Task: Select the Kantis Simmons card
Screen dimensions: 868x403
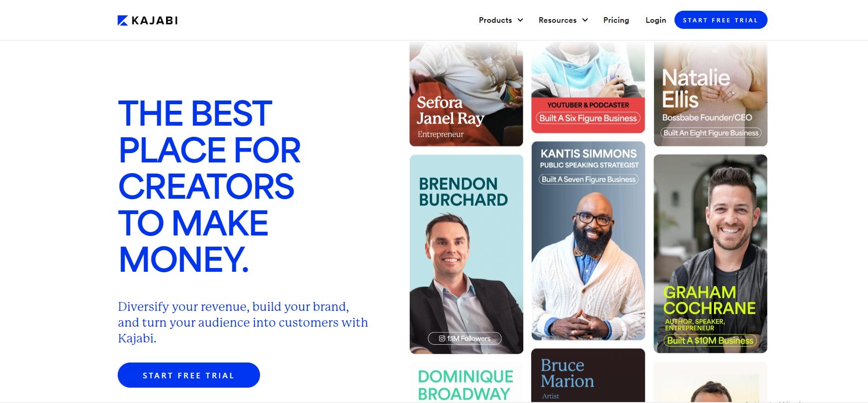Action: coord(588,241)
